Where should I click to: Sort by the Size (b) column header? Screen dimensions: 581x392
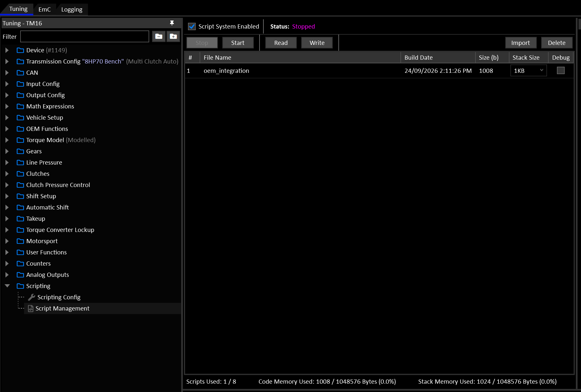pos(492,57)
